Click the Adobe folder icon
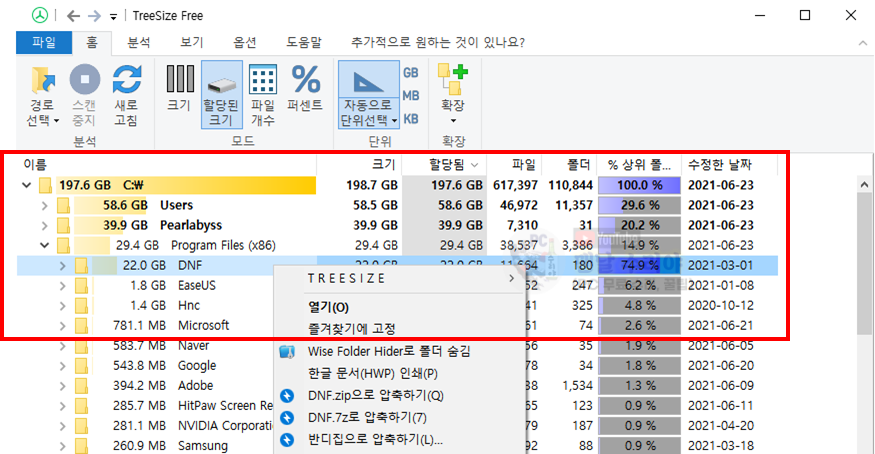Viewport: 875px width, 454px height. coord(81,387)
